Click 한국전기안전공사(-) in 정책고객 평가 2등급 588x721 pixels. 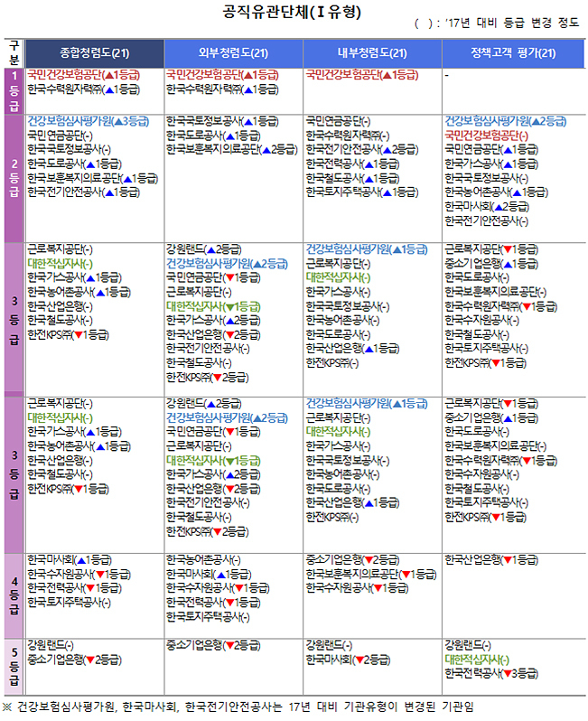pyautogui.click(x=487, y=221)
